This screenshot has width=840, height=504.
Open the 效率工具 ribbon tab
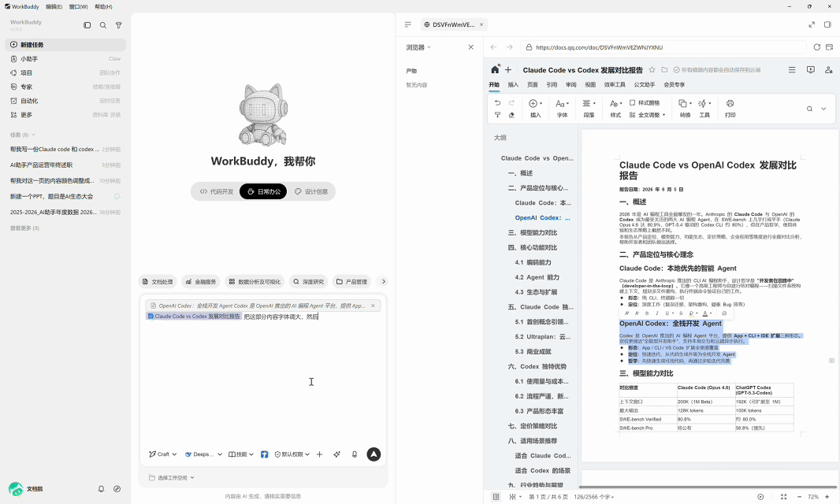pyautogui.click(x=615, y=84)
